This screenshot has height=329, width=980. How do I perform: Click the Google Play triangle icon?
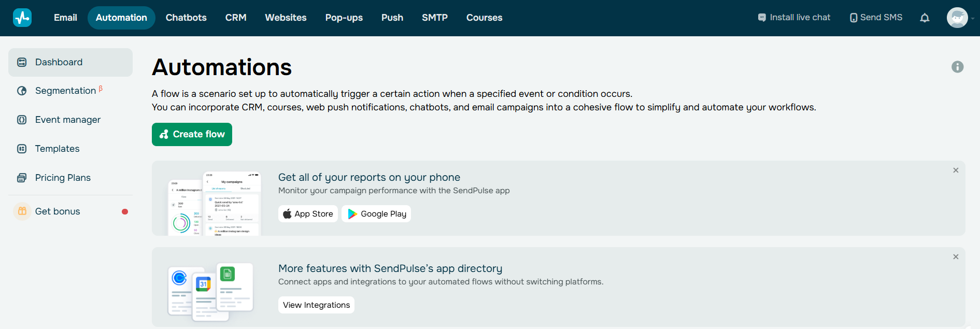pyautogui.click(x=352, y=214)
